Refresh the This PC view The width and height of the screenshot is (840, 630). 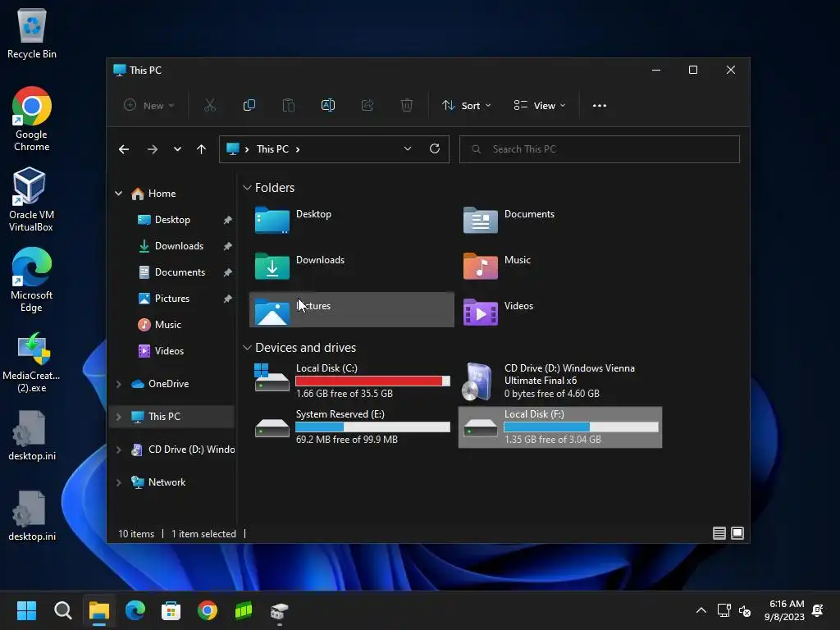[x=435, y=149]
